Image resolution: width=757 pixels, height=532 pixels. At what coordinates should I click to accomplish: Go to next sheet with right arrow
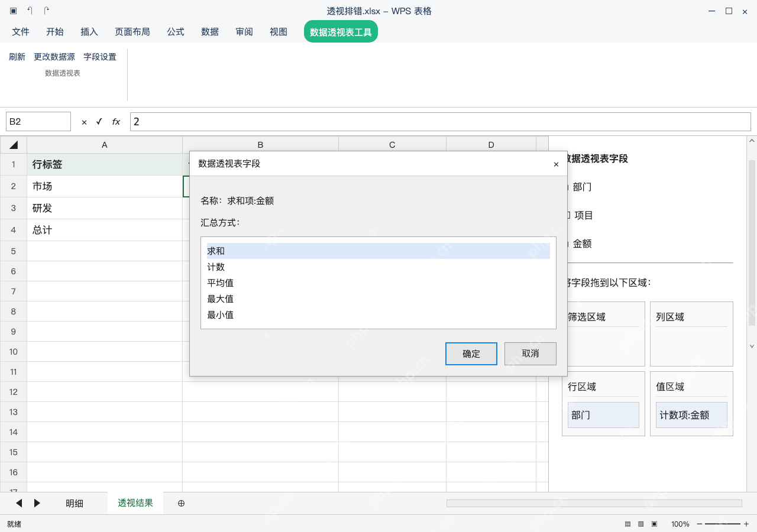point(37,503)
